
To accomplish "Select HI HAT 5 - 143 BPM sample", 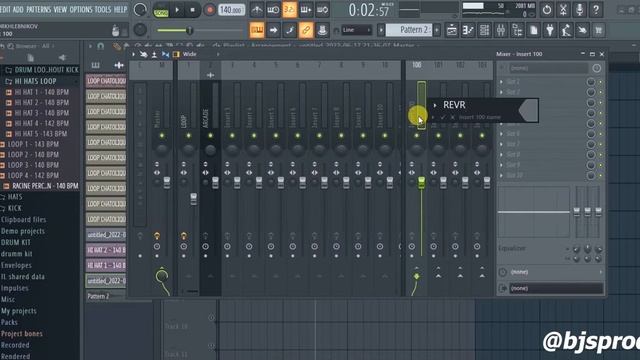I will pos(41,134).
